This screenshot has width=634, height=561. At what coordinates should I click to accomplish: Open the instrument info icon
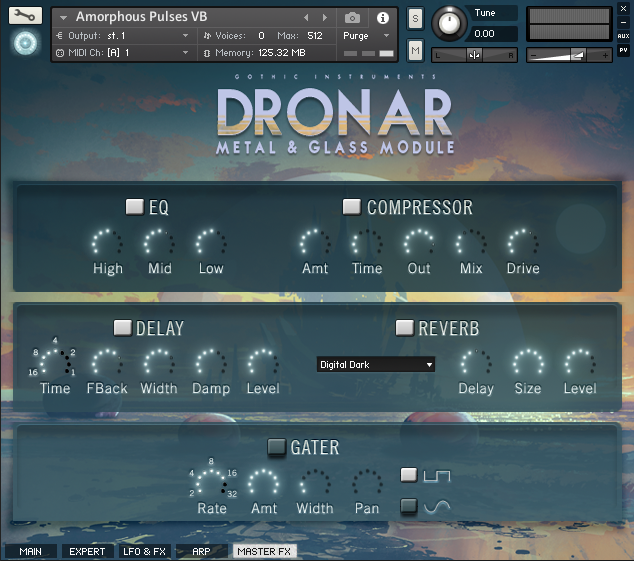pos(383,18)
